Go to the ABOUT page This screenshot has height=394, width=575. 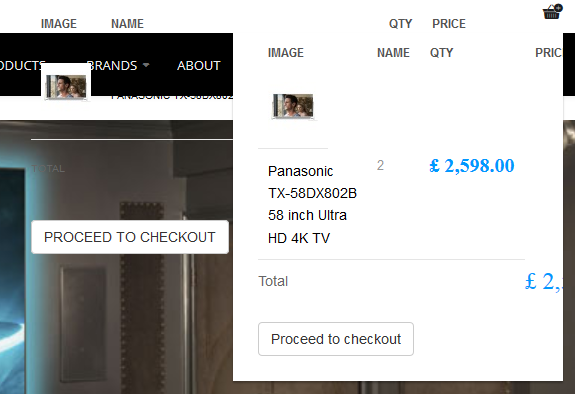pyautogui.click(x=199, y=66)
